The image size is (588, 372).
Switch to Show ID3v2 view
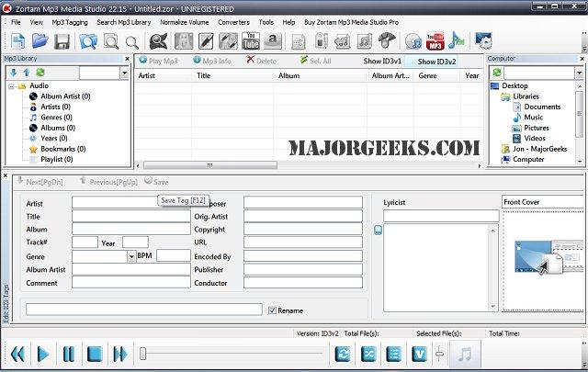tap(437, 62)
